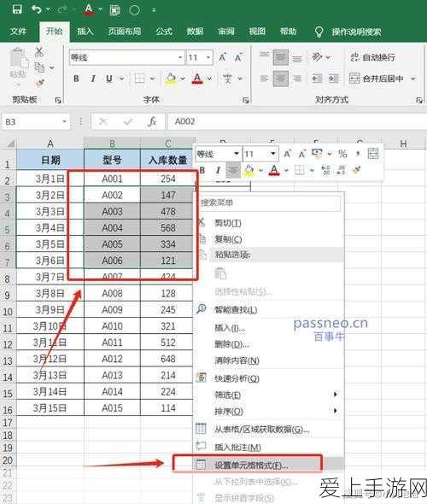Toggle bold in the mini toolbar
This screenshot has height=504, width=427.
pyautogui.click(x=202, y=170)
